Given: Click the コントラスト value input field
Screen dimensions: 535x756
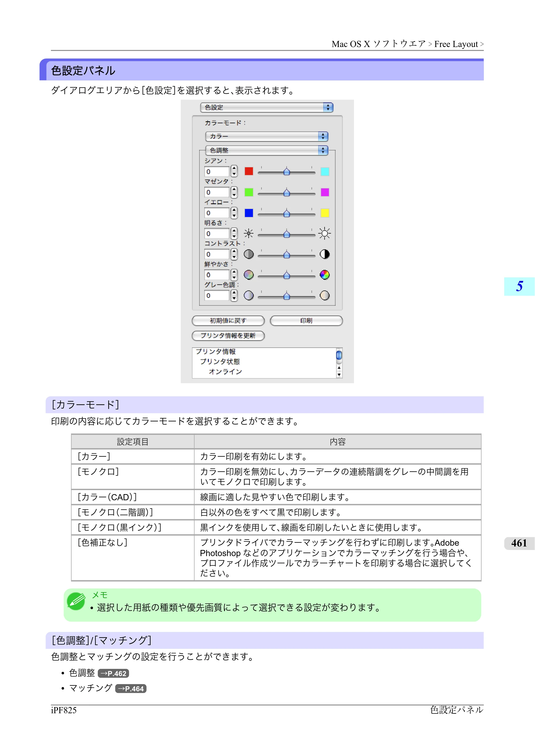Looking at the screenshot, I should pyautogui.click(x=217, y=254).
